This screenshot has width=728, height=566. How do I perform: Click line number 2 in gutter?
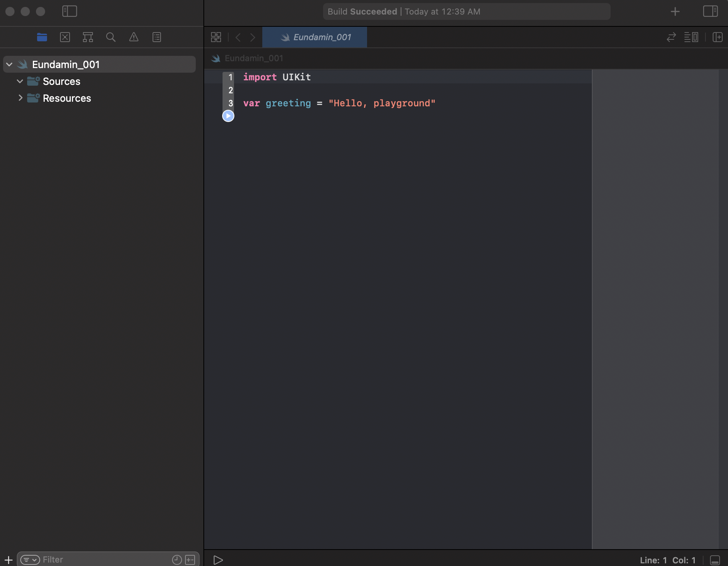(x=231, y=90)
